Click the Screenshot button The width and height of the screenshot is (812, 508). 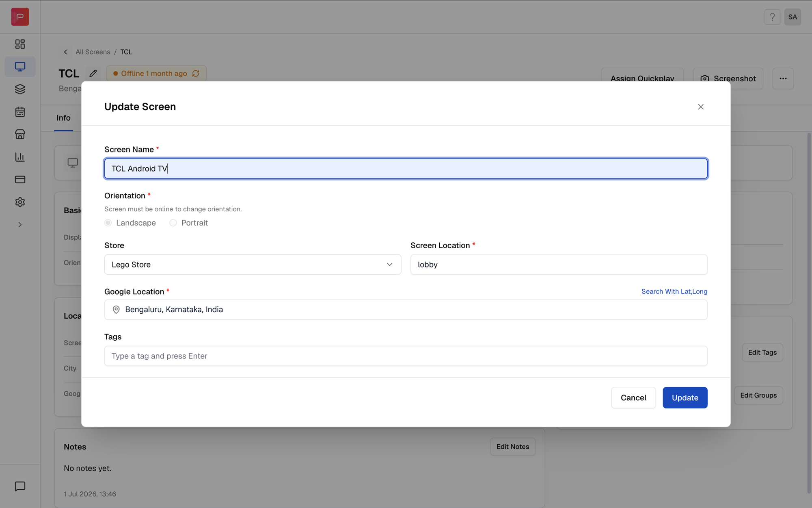[x=728, y=78]
